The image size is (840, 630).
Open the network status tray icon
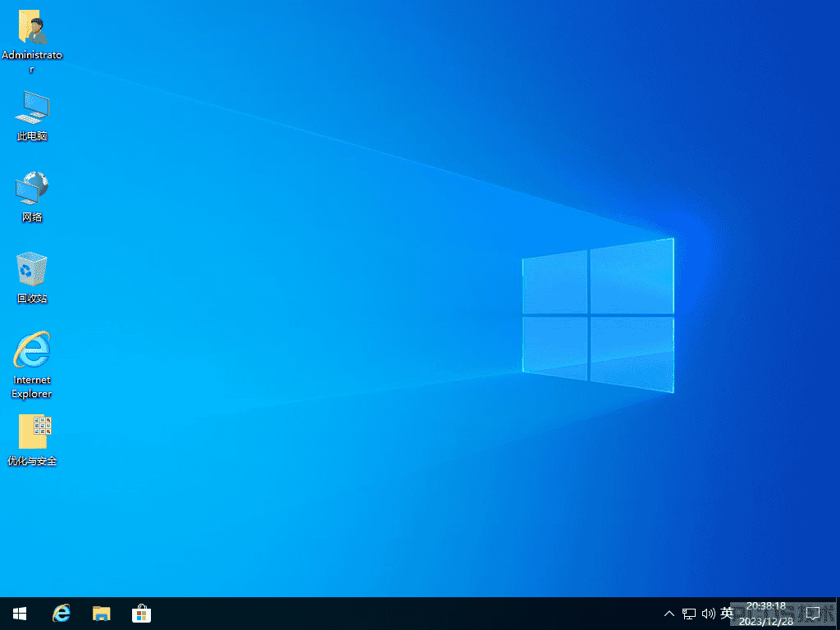[689, 614]
